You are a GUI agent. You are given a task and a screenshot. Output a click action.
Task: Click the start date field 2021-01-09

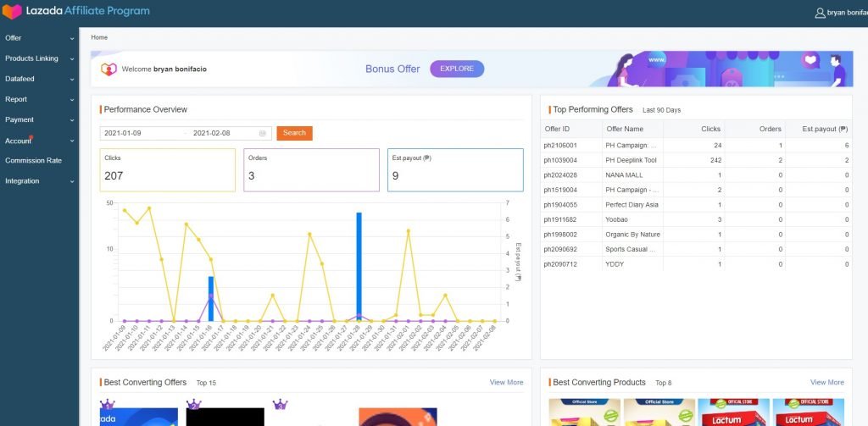click(123, 133)
